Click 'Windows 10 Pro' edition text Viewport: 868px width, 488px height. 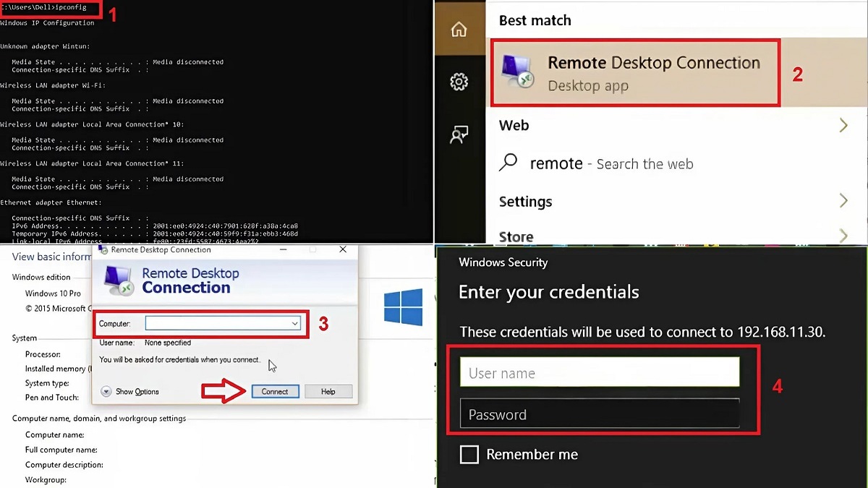click(x=53, y=294)
